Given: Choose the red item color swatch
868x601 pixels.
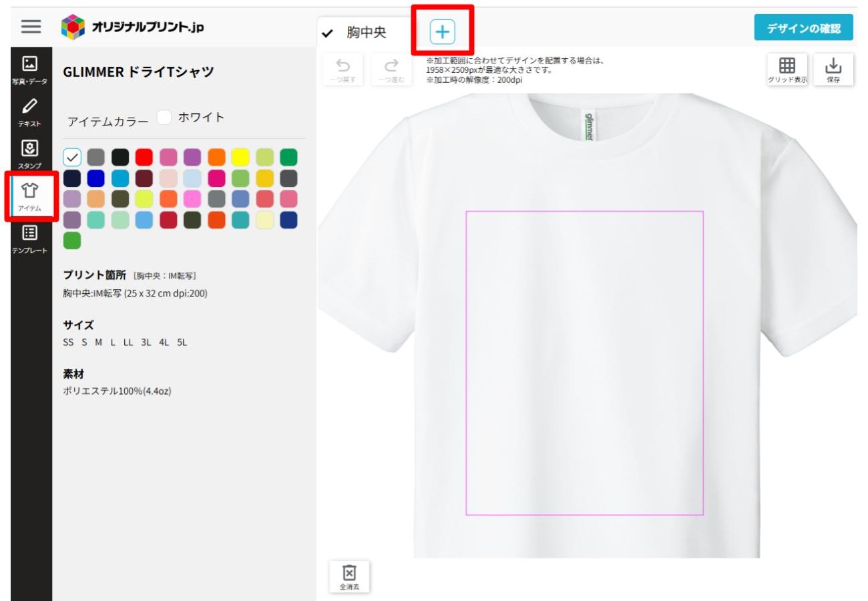Looking at the screenshot, I should (x=144, y=157).
